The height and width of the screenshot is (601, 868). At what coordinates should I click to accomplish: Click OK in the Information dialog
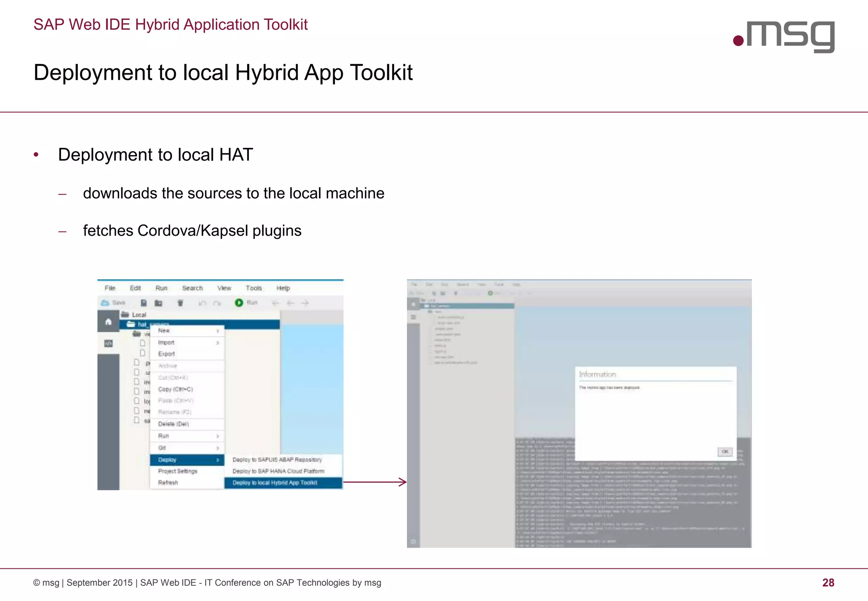coord(725,452)
